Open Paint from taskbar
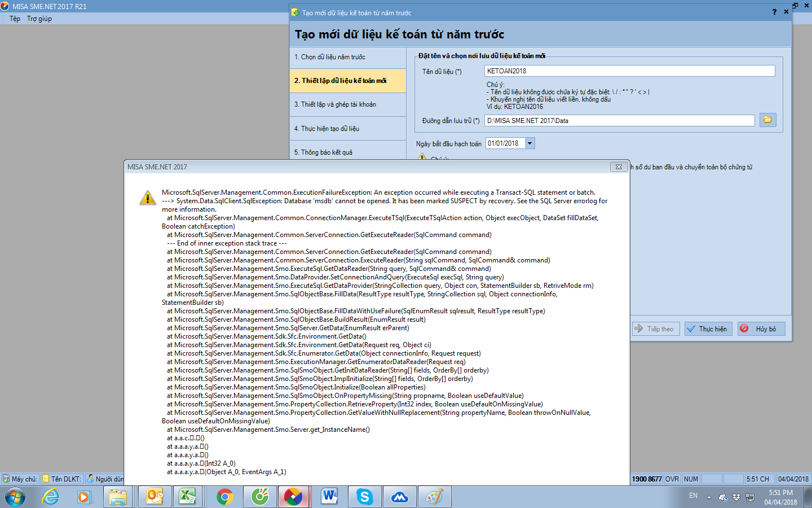 434,497
